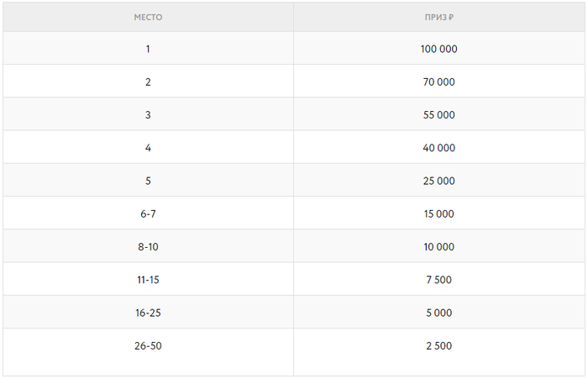The image size is (588, 379).
Task: Select the 6-7 place range cell
Action: coord(148,214)
